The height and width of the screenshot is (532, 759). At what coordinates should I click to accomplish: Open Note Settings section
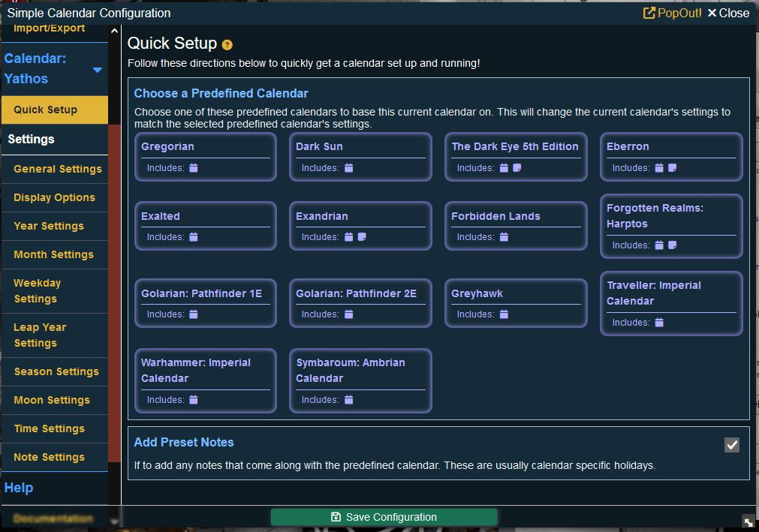click(55, 457)
